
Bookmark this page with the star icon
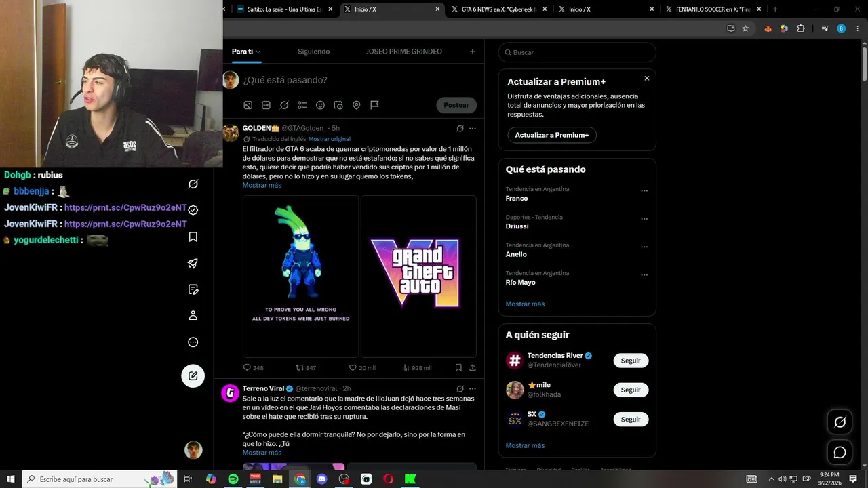point(745,28)
